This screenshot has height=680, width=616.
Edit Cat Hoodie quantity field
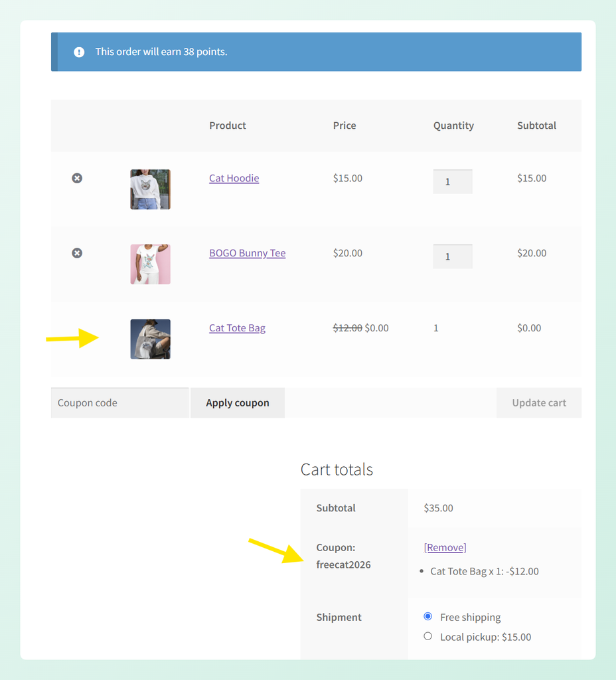click(x=453, y=182)
